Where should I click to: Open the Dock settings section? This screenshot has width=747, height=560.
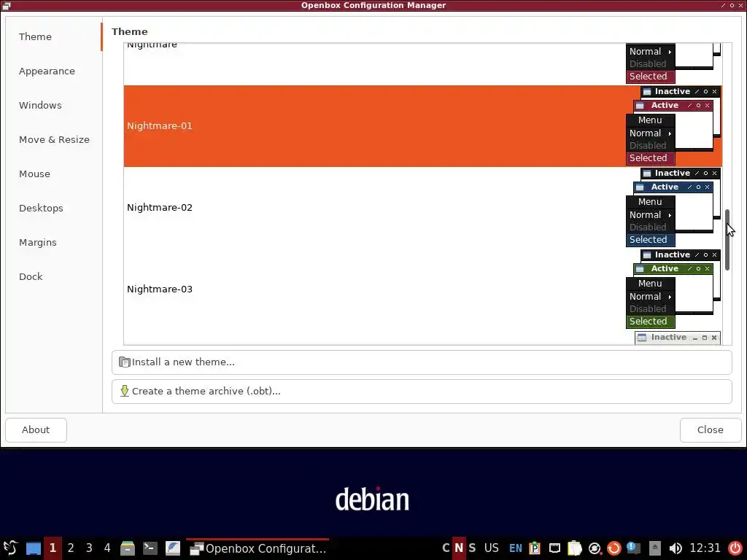pos(31,276)
